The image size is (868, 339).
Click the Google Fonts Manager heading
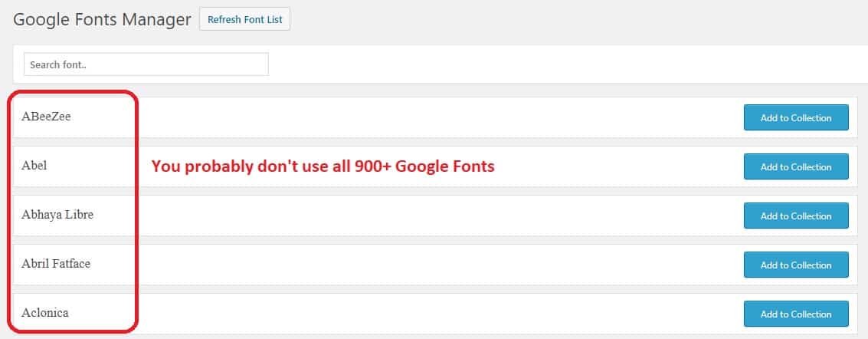103,20
